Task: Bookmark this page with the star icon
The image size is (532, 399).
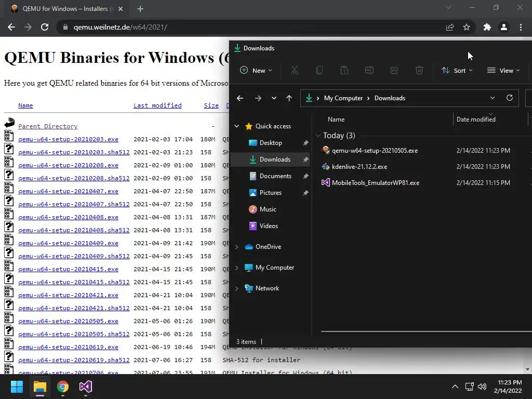Action: coord(467,27)
